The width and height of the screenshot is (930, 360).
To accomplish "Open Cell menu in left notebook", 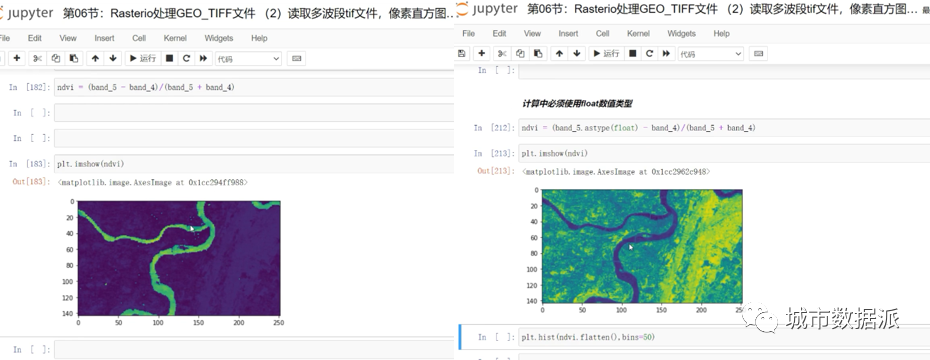I will click(x=139, y=38).
